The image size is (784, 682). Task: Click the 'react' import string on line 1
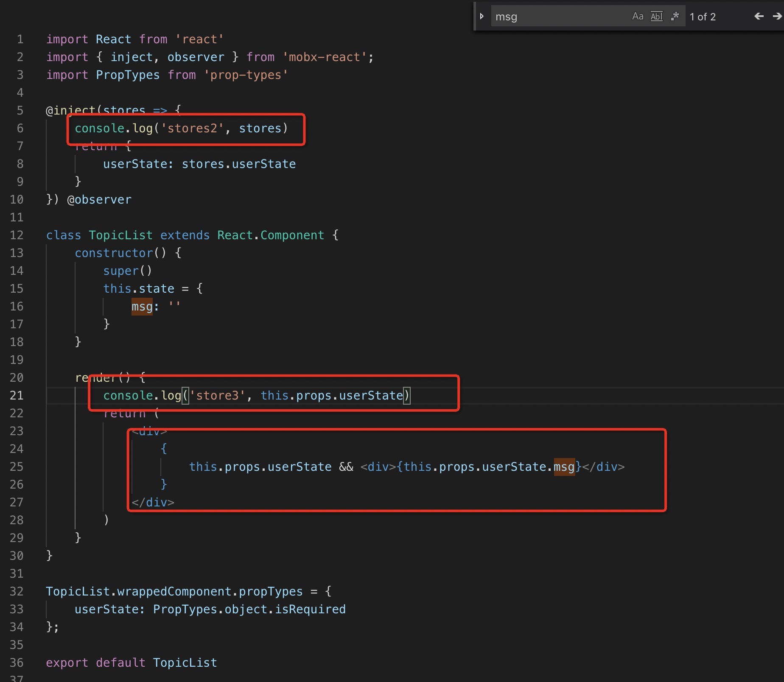pyautogui.click(x=199, y=39)
